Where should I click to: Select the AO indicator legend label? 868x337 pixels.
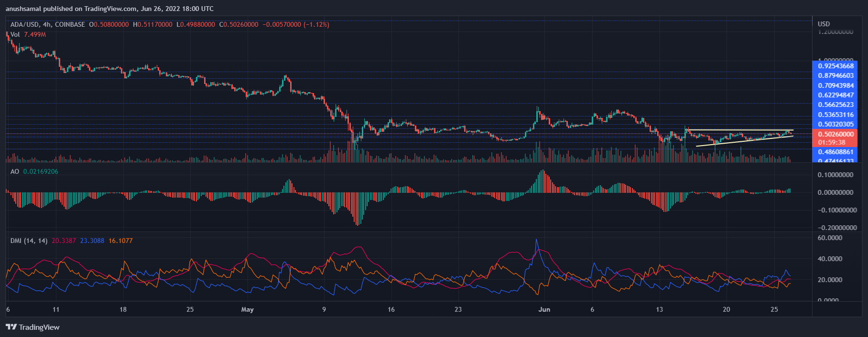[x=15, y=171]
